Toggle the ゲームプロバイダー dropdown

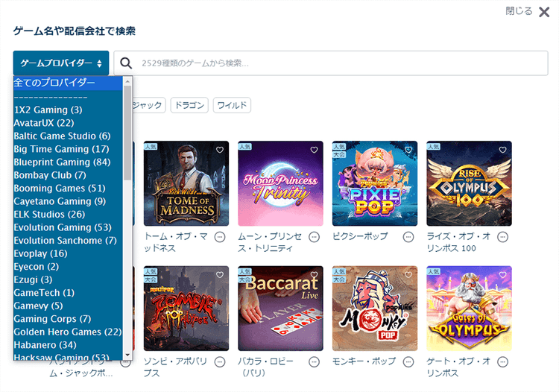(61, 63)
